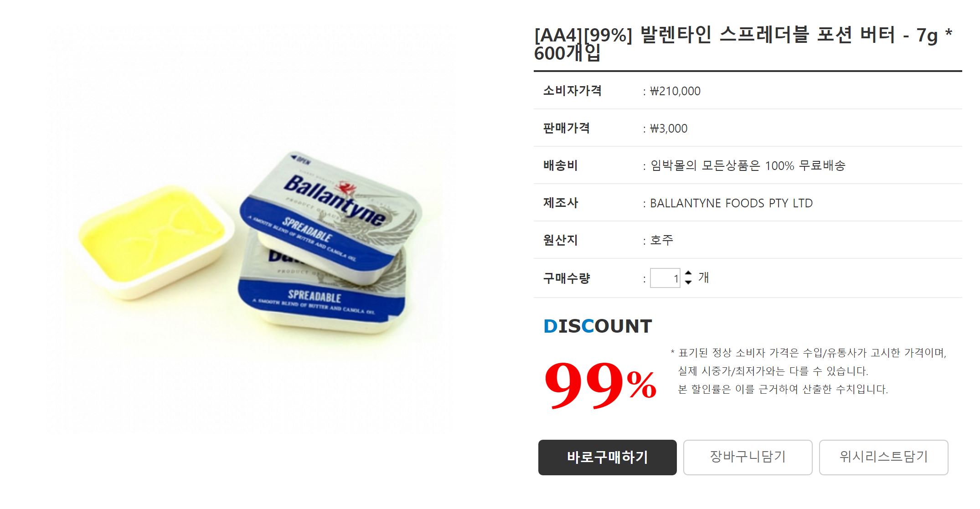980x509 pixels.
Task: Click the 구매수량 label
Action: coord(567,278)
